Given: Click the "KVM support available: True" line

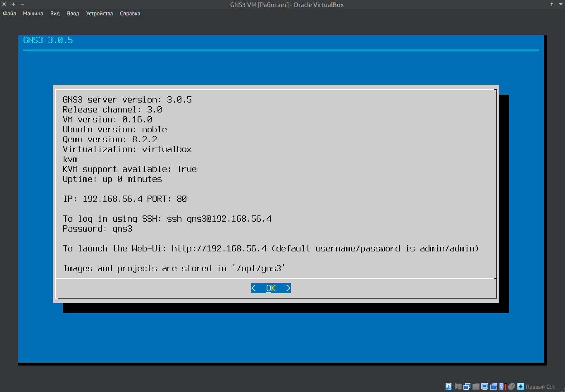Looking at the screenshot, I should pos(130,169).
